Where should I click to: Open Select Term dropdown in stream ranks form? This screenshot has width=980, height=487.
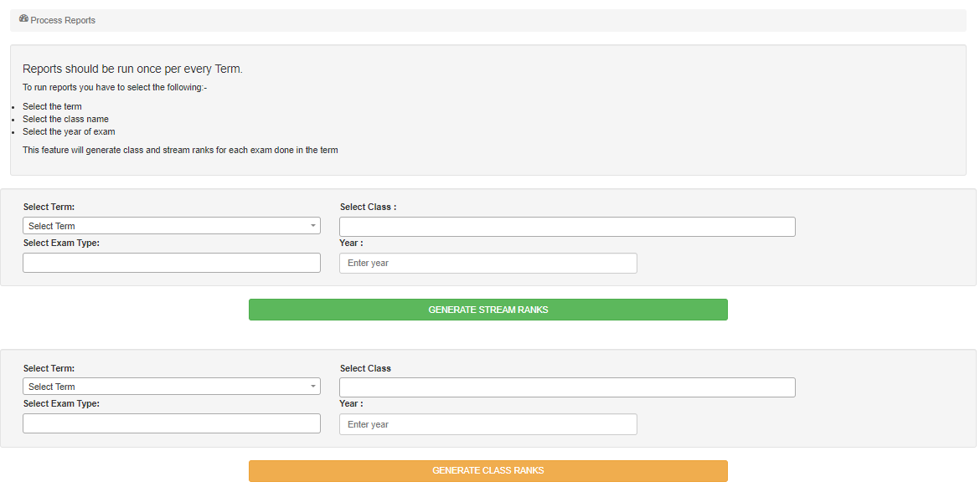[171, 226]
